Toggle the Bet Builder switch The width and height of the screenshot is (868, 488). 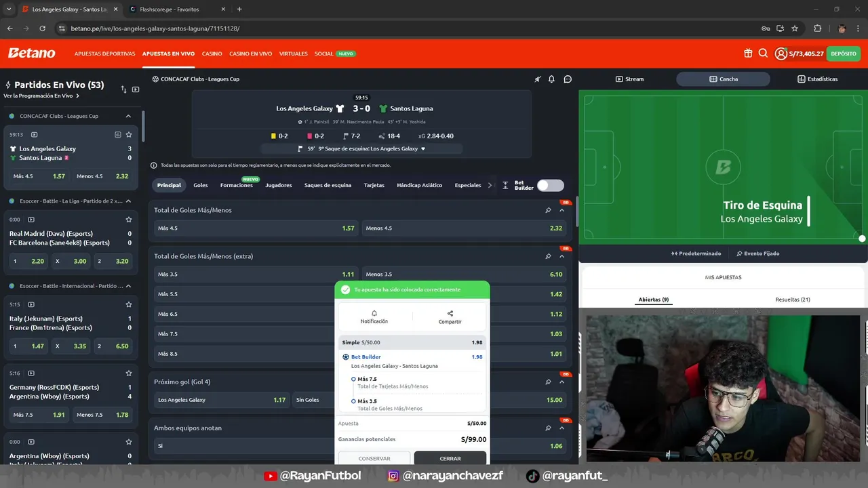click(x=550, y=185)
